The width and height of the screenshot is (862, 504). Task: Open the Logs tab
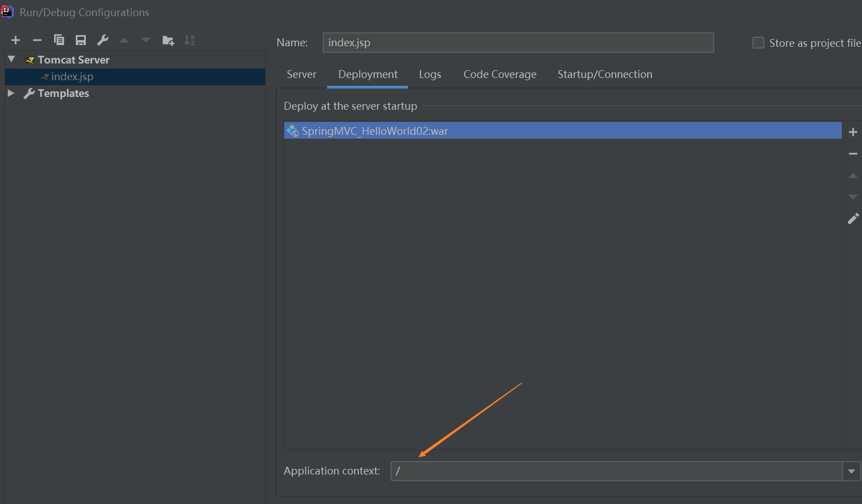click(x=430, y=75)
